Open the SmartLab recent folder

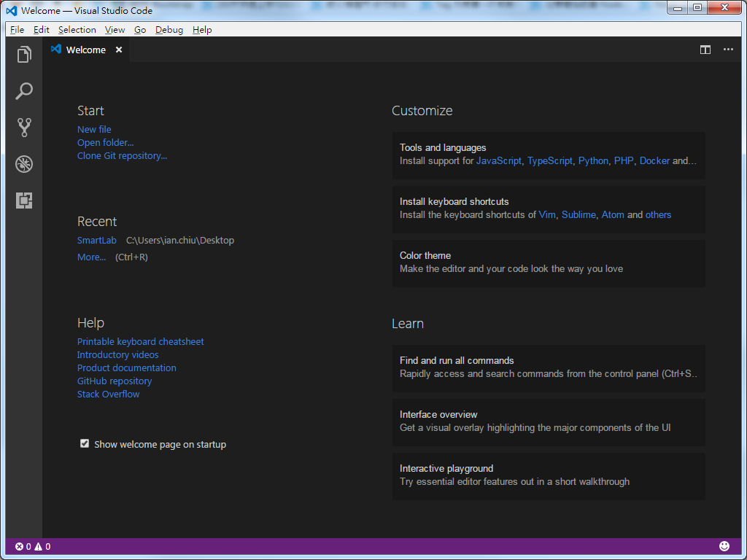(96, 240)
